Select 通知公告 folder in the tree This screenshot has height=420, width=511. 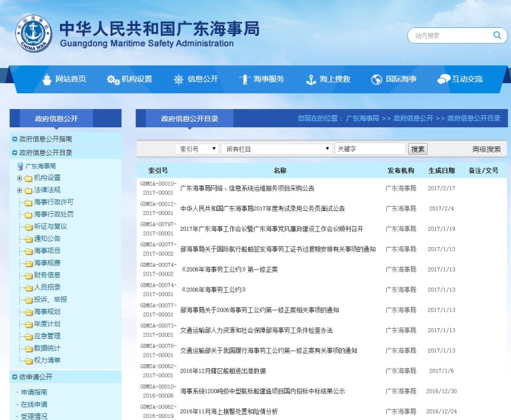[46, 239]
